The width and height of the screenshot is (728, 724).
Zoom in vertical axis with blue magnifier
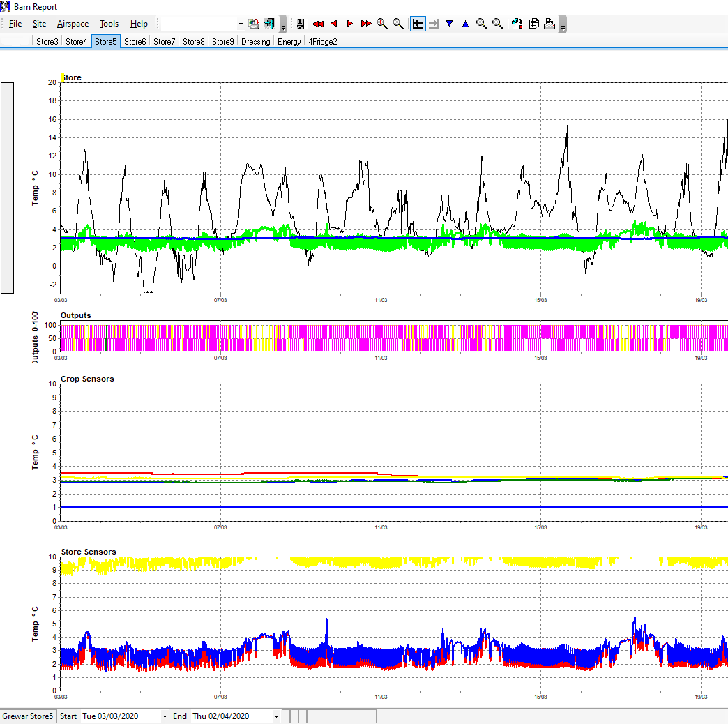point(481,24)
